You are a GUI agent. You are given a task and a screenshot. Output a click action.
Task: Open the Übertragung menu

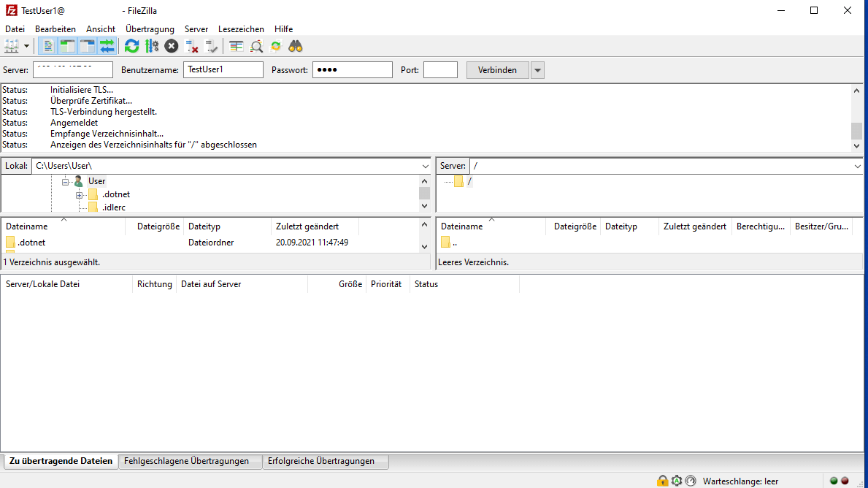[150, 29]
